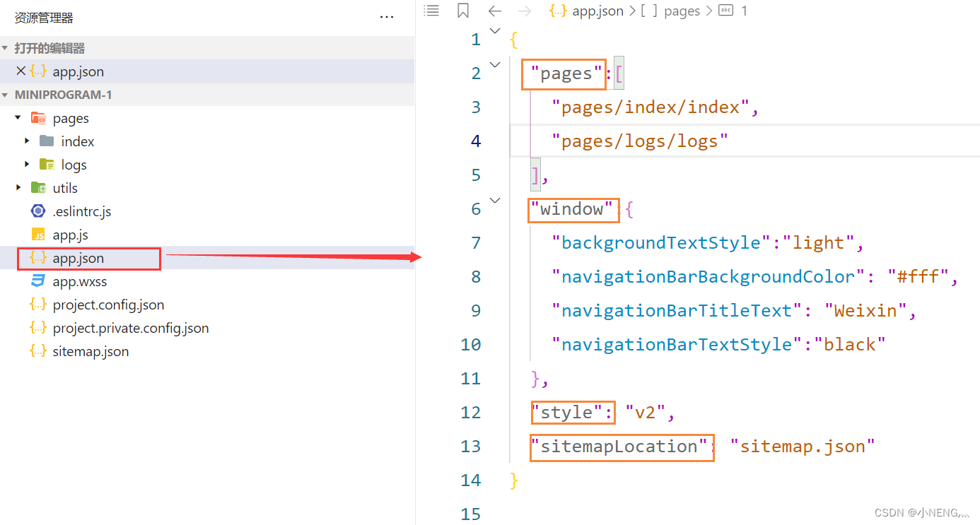The image size is (980, 525).
Task: Click the utils folder icon
Action: pyautogui.click(x=38, y=188)
